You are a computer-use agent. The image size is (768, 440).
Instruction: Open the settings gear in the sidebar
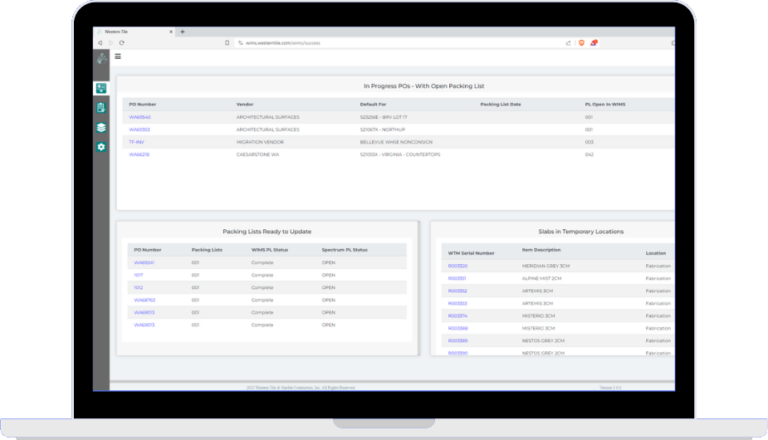point(101,147)
